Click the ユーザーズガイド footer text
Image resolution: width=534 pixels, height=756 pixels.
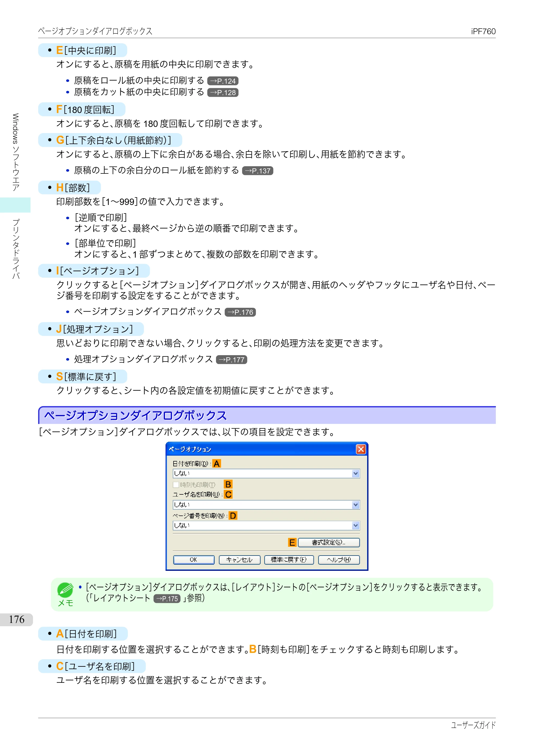473,725
